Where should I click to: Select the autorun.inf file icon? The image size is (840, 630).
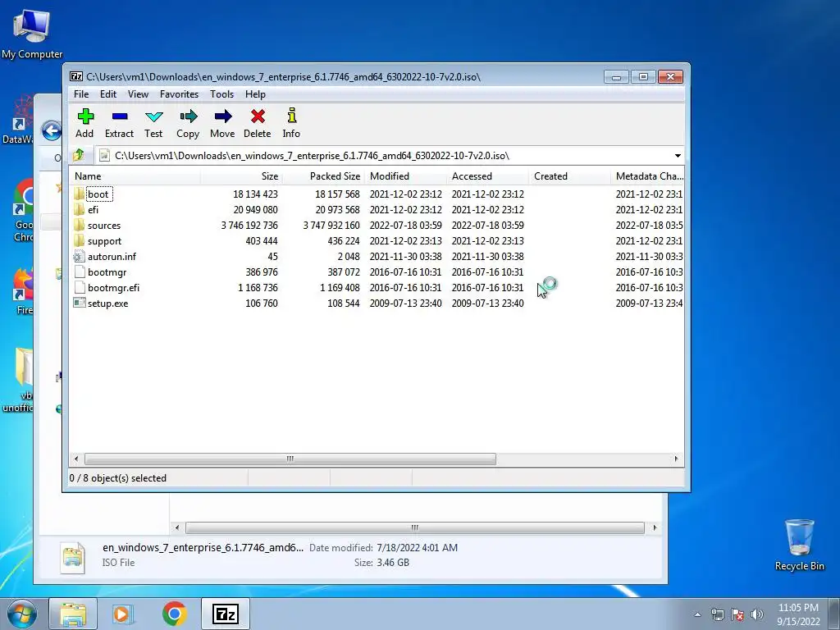coord(80,256)
